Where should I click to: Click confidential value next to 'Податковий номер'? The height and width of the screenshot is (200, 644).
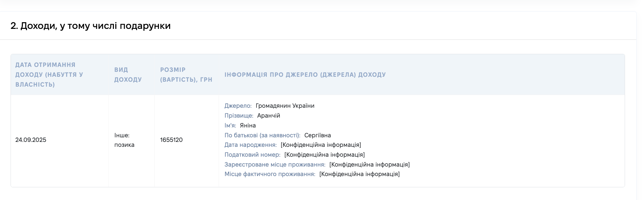tap(324, 155)
